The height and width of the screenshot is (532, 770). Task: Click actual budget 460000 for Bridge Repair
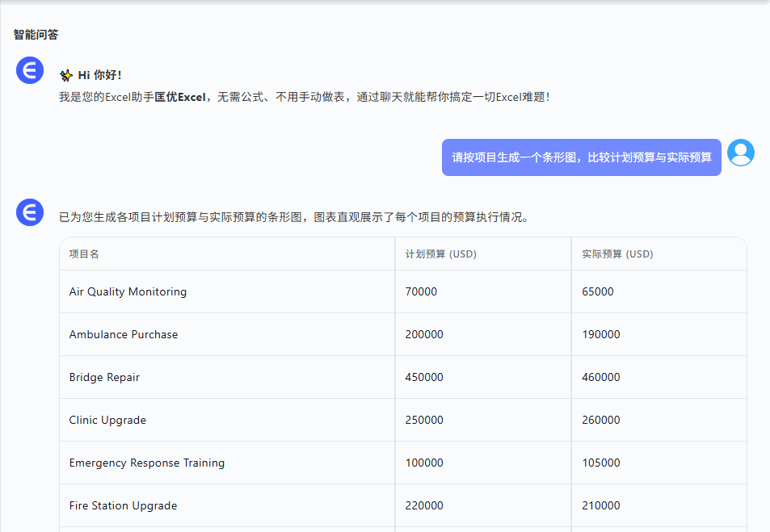pyautogui.click(x=659, y=377)
